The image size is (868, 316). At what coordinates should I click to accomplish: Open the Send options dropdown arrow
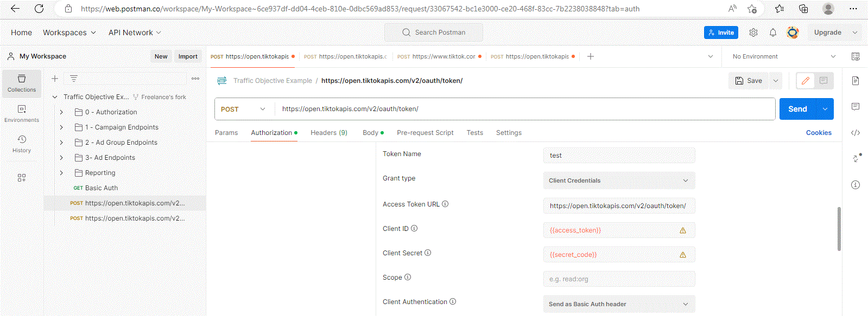(825, 109)
